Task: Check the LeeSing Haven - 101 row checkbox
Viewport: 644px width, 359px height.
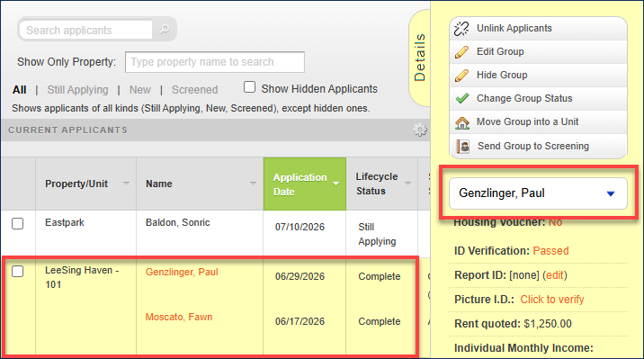Action: [x=18, y=271]
